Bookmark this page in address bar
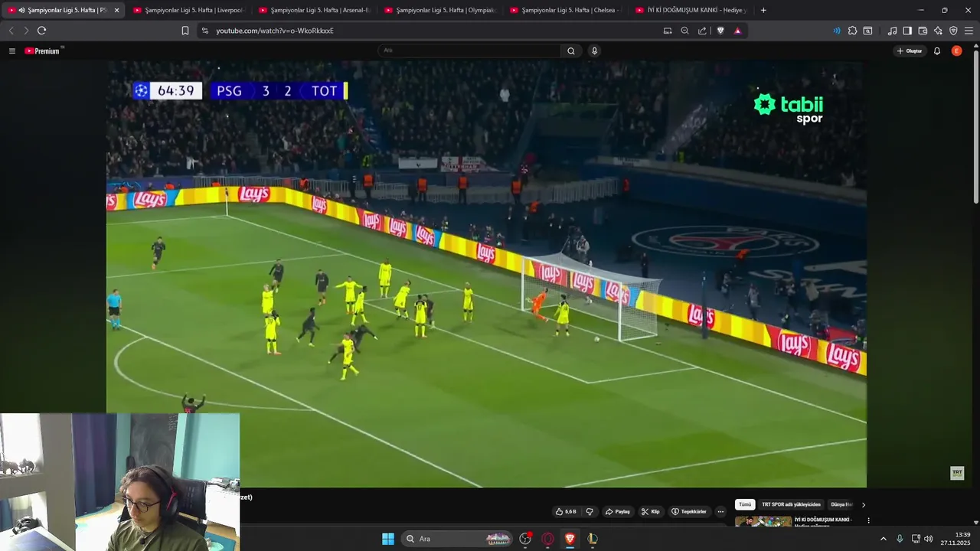980x551 pixels. pos(185,31)
